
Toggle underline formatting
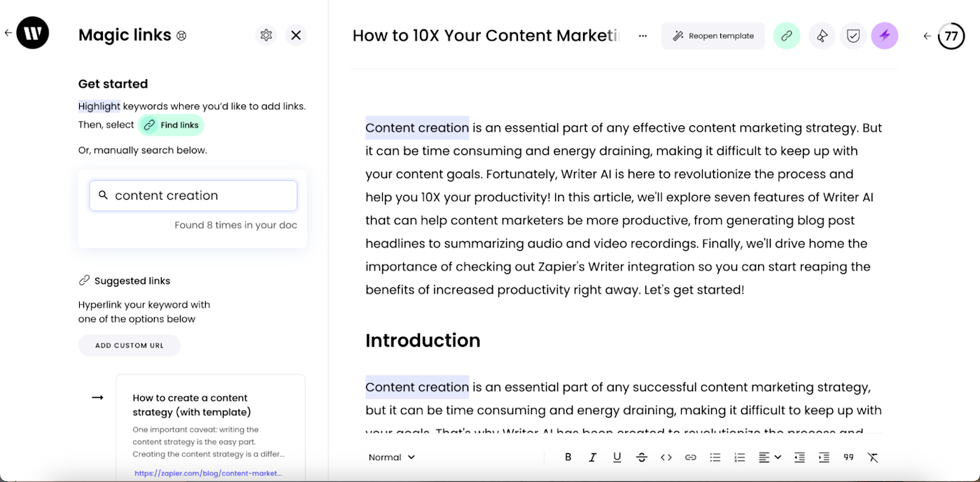(x=617, y=457)
